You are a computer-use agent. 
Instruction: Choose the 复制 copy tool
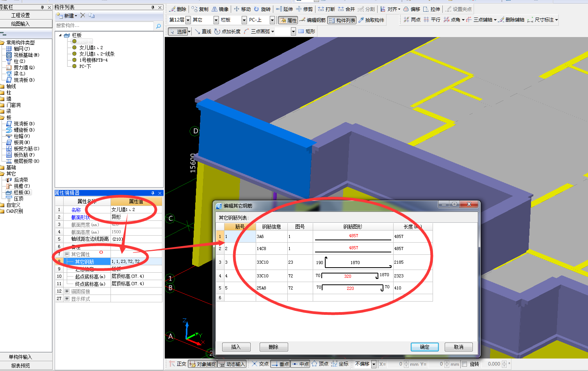click(200, 9)
